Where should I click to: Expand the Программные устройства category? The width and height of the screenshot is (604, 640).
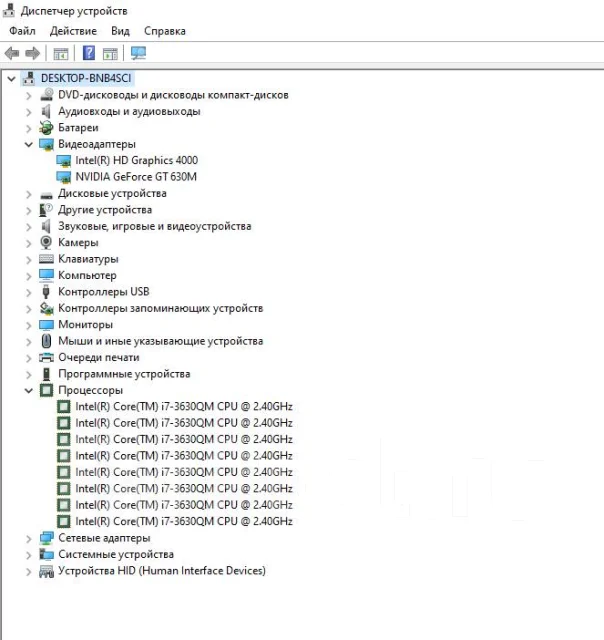[29, 374]
